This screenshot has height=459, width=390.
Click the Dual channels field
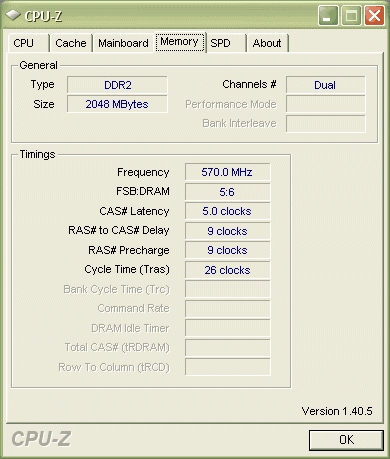click(325, 85)
